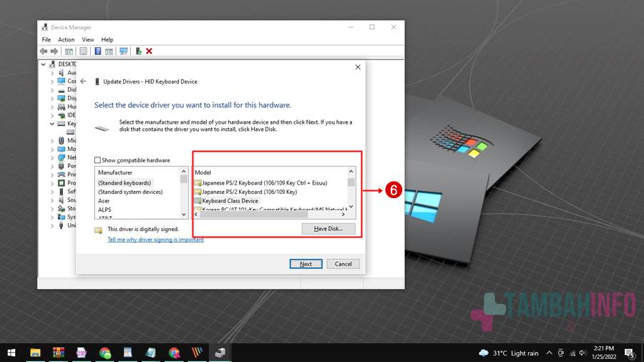Image resolution: width=644 pixels, height=362 pixels.
Task: Select the USB icon of the Uni tree row
Action: pos(62,225)
